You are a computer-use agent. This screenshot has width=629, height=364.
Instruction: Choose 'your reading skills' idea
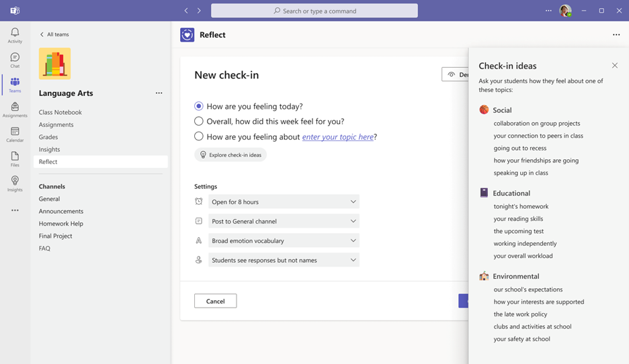pyautogui.click(x=518, y=219)
